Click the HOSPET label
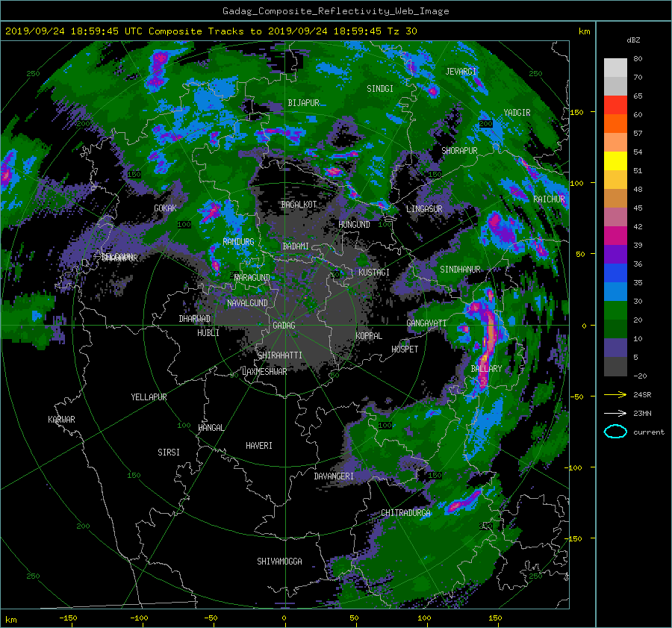This screenshot has height=628, width=672. [405, 349]
